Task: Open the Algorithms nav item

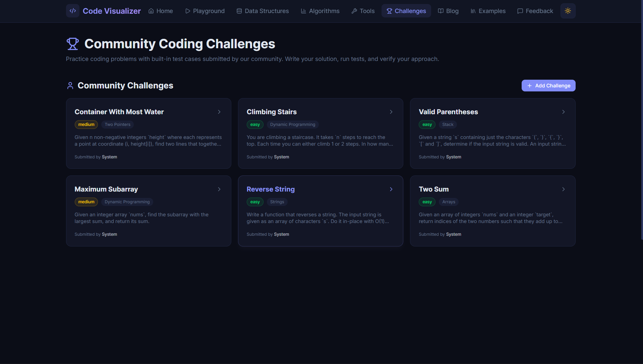Action: pyautogui.click(x=320, y=11)
